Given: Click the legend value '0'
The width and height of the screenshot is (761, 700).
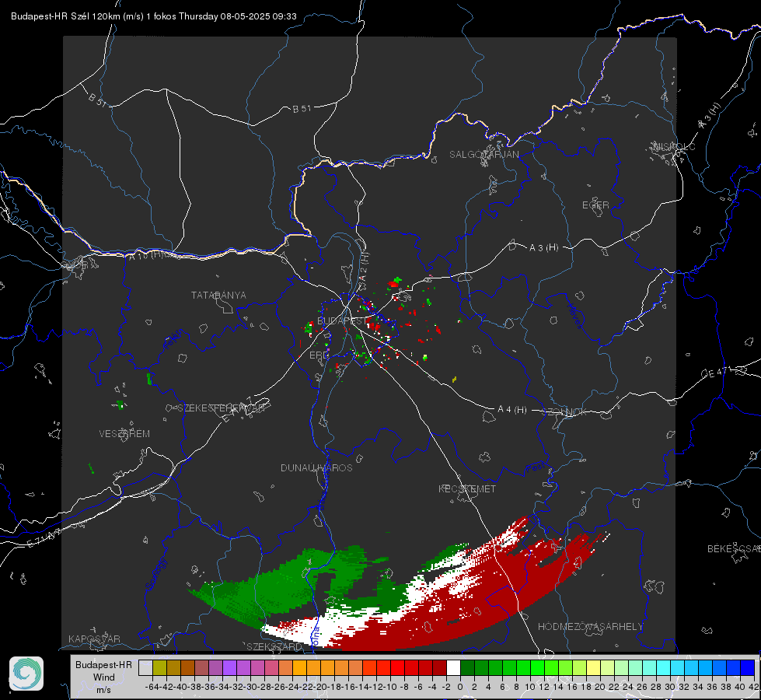Looking at the screenshot, I should point(460,687).
